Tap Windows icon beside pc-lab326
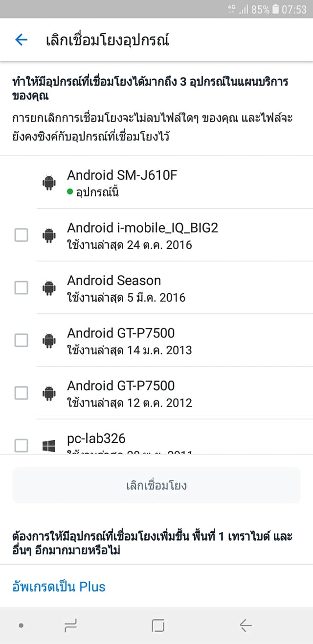 (x=49, y=446)
